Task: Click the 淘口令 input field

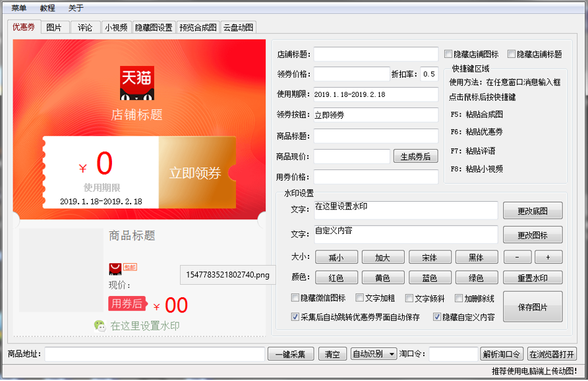Action: pyautogui.click(x=454, y=354)
